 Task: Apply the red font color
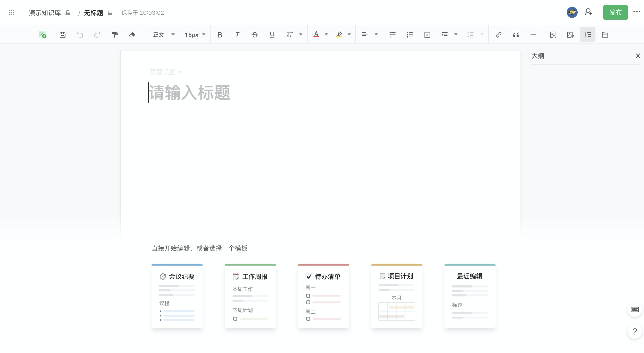pyautogui.click(x=316, y=35)
